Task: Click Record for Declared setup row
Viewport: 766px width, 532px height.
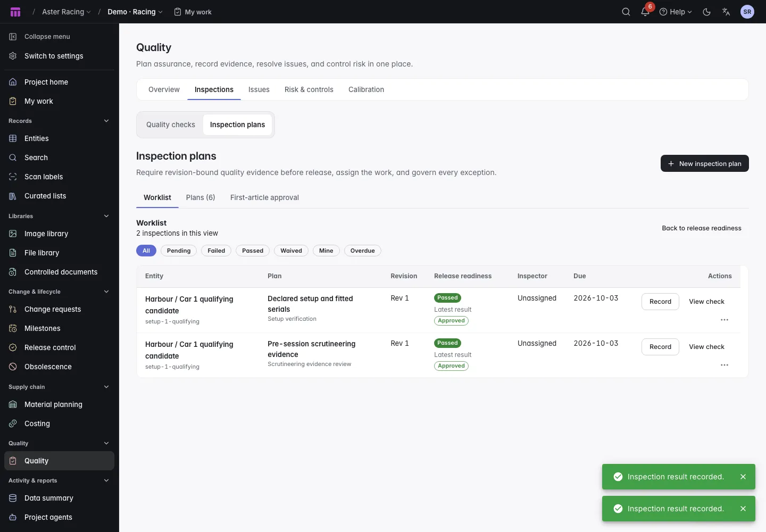Action: (660, 302)
